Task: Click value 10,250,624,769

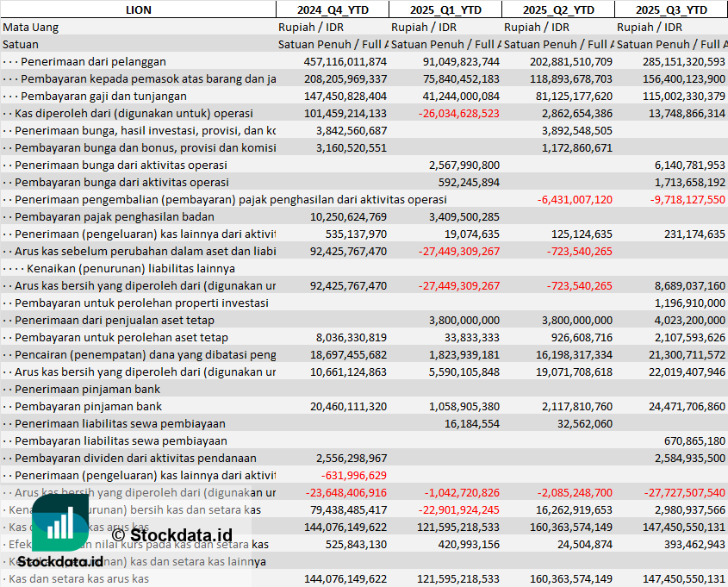Action: (x=348, y=217)
